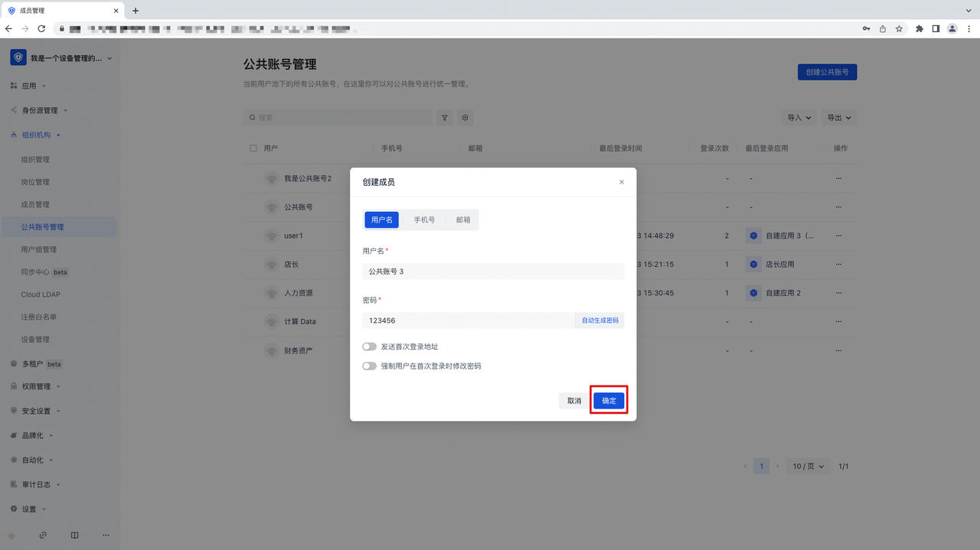This screenshot has width=980, height=550.
Task: Enable 发送首次登录地址 toggle
Action: pos(369,347)
